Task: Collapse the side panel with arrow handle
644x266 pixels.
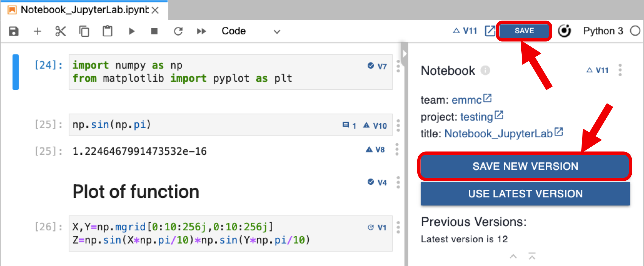Action: click(x=404, y=54)
